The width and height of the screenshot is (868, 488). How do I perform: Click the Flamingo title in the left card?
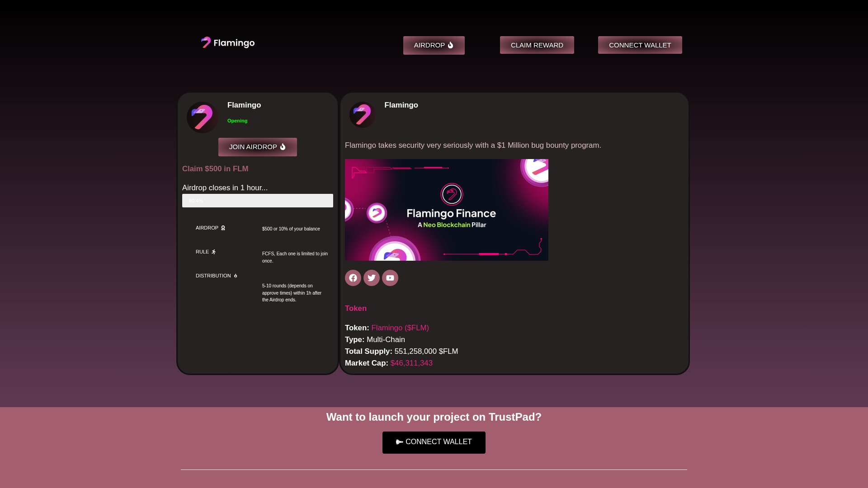[244, 105]
